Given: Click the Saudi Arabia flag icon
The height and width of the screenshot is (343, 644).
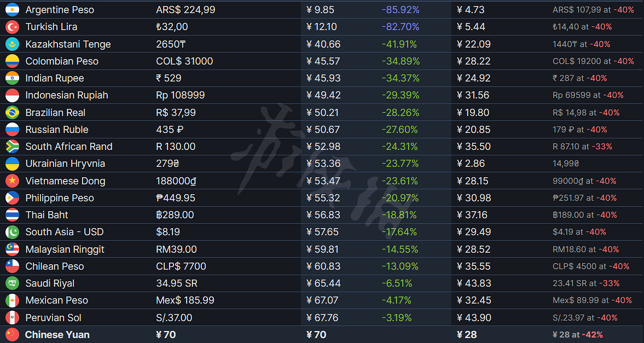Looking at the screenshot, I should point(12,283).
